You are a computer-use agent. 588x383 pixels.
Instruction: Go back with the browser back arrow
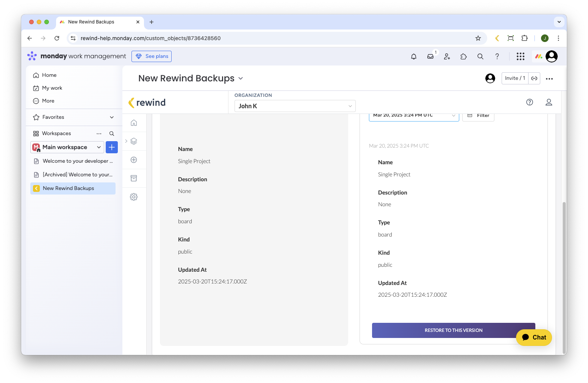coord(30,38)
